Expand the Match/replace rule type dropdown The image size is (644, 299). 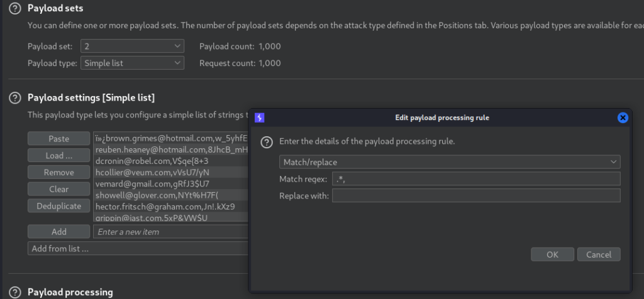tap(450, 162)
